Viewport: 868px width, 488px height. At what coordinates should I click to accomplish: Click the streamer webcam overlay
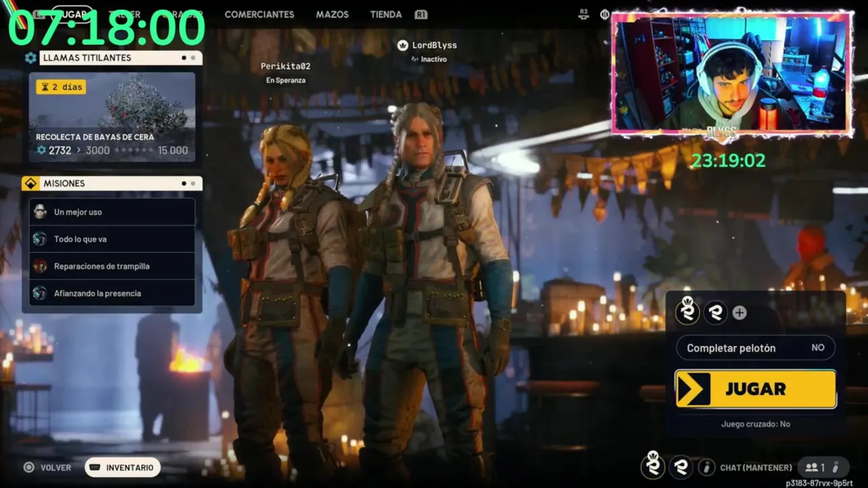pyautogui.click(x=732, y=73)
